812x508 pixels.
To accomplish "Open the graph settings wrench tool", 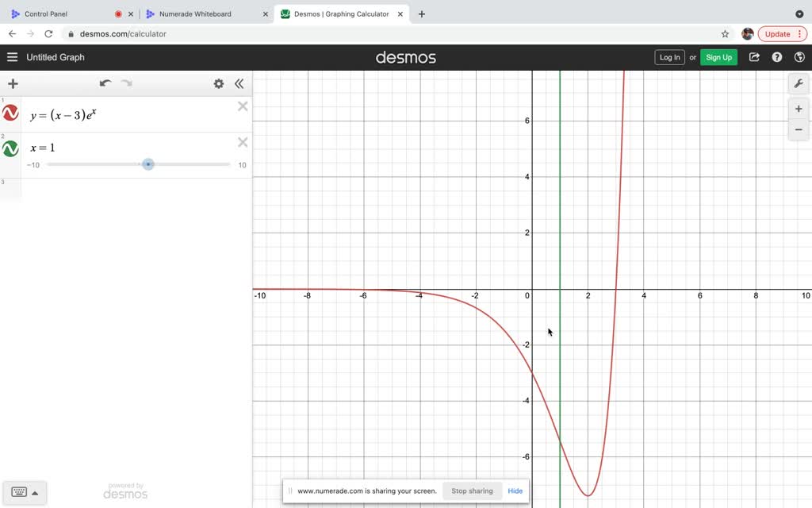I will [799, 83].
